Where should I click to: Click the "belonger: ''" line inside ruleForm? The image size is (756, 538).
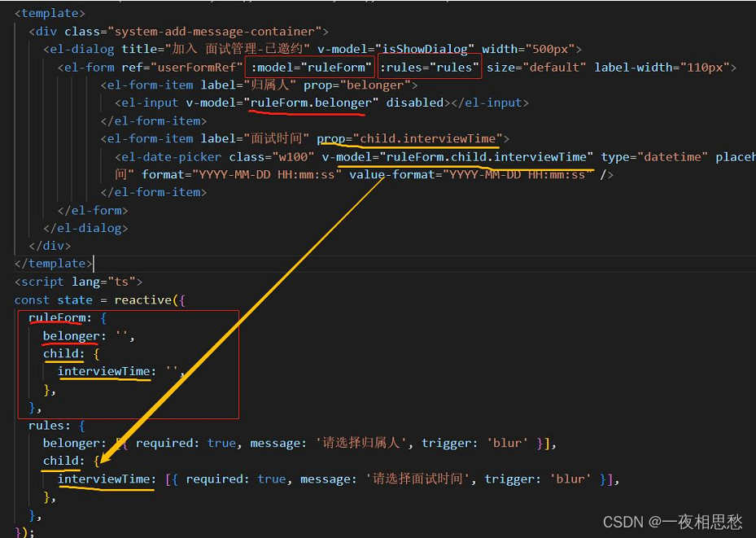pyautogui.click(x=89, y=336)
